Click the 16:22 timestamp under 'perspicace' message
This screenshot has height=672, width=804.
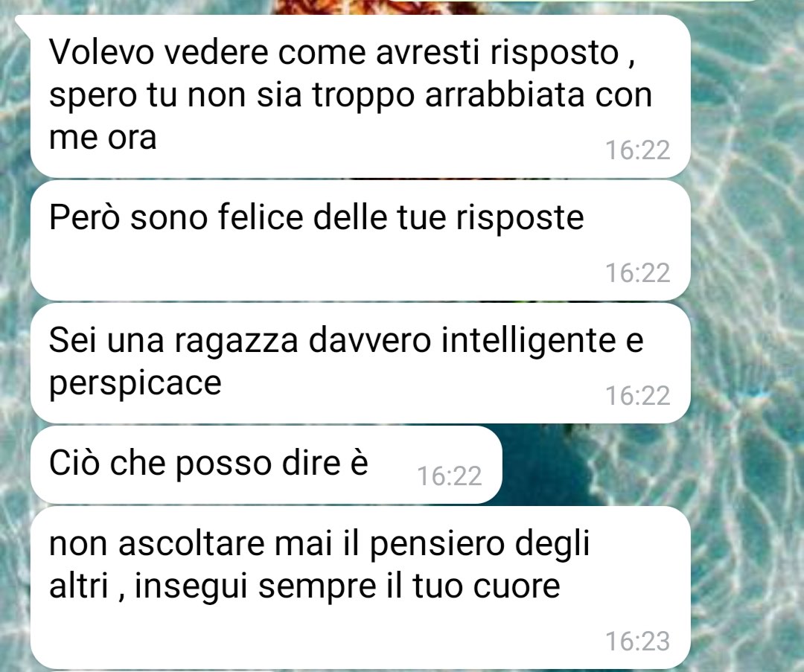(637, 396)
